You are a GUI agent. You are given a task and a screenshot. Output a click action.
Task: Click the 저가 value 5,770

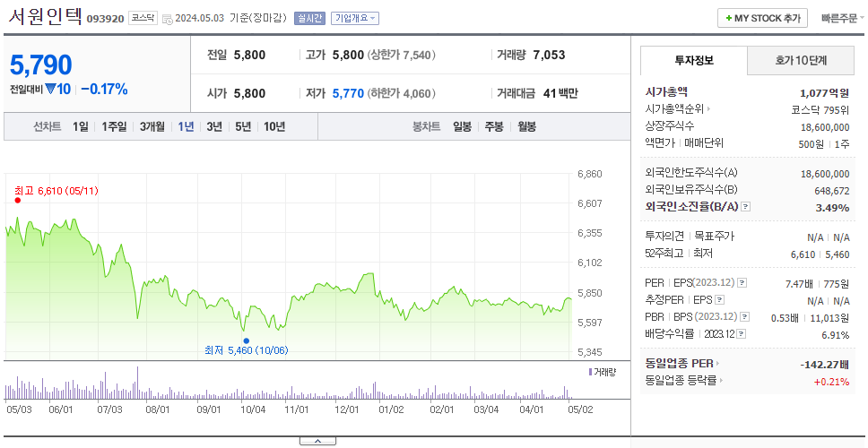click(x=348, y=93)
